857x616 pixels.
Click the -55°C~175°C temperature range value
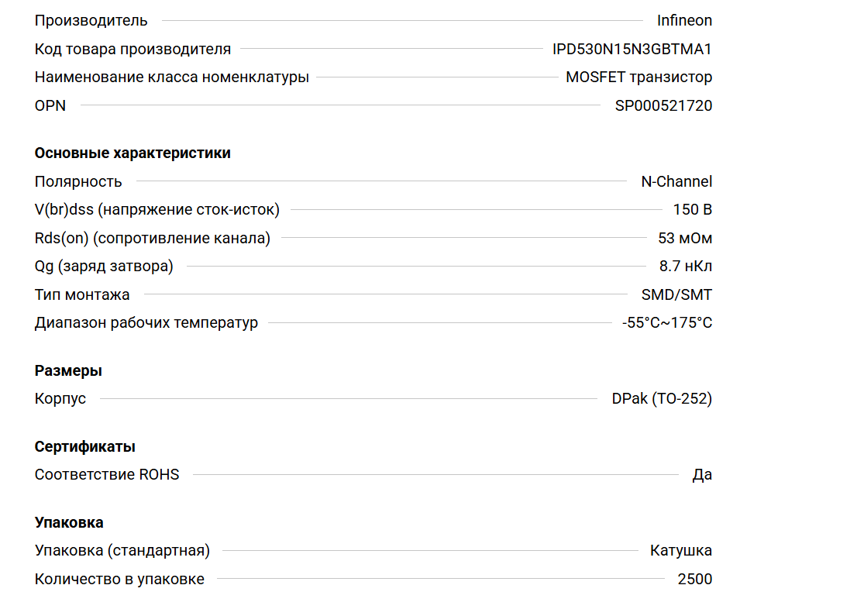pyautogui.click(x=666, y=323)
